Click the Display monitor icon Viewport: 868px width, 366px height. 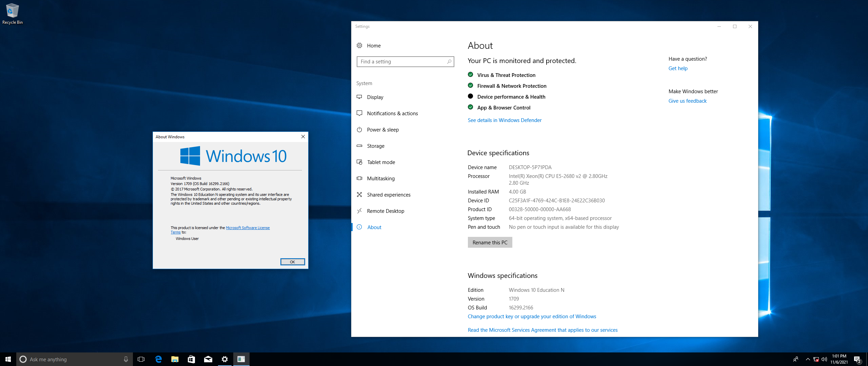point(359,97)
